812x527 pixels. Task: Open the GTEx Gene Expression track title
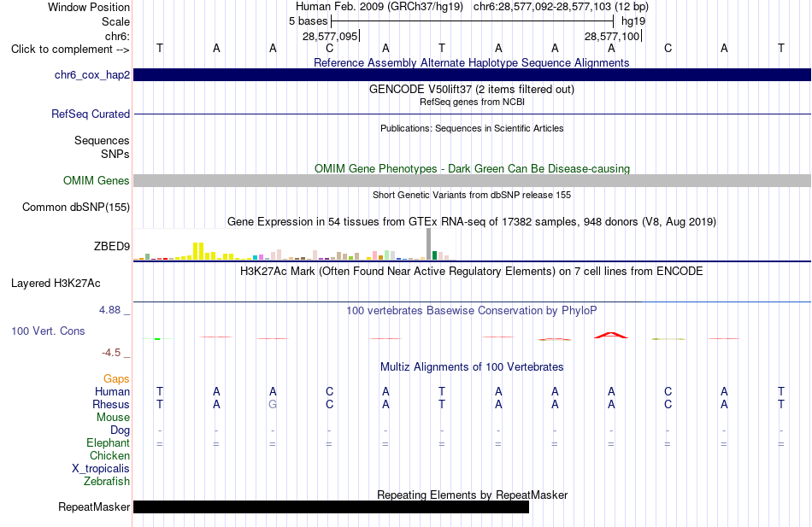tap(472, 221)
